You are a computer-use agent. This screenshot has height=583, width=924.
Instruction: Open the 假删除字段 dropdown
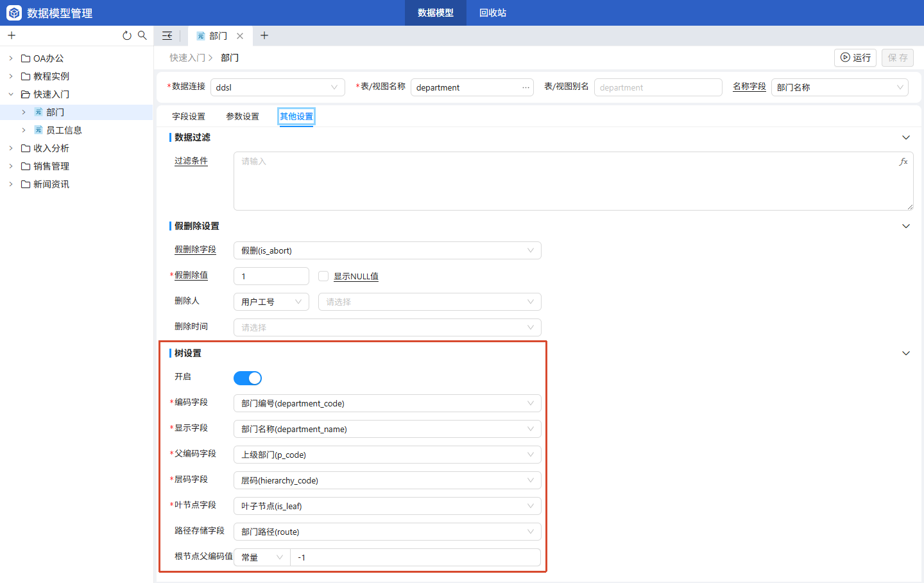click(388, 250)
